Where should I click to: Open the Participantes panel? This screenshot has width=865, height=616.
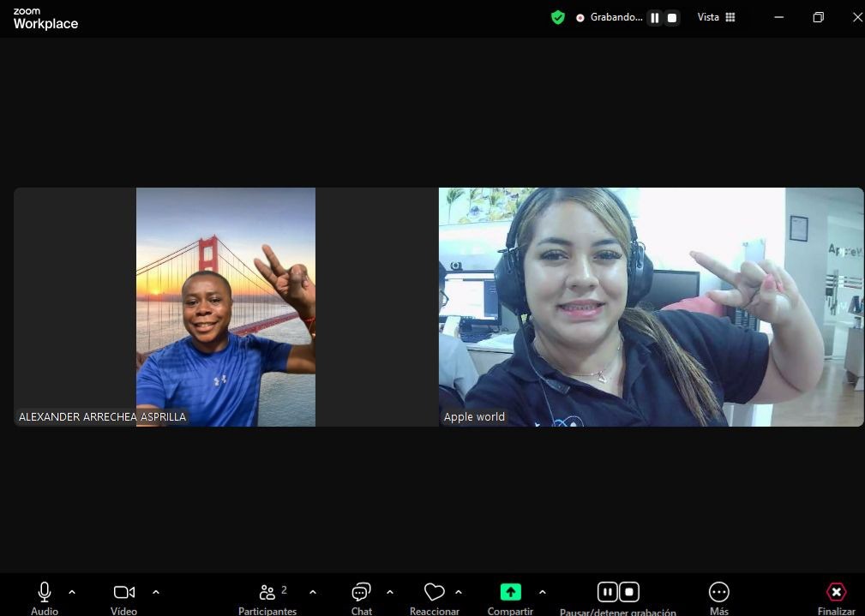pyautogui.click(x=267, y=592)
